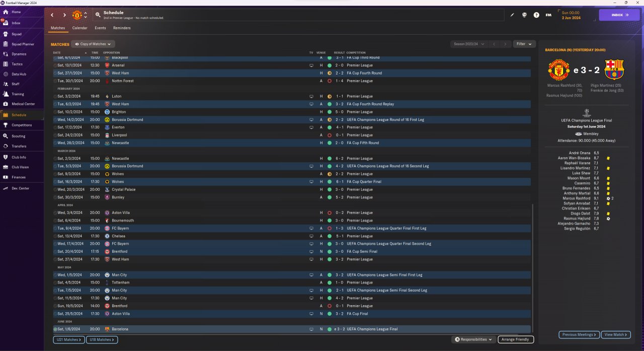The height and width of the screenshot is (351, 644).
Task: Open Club Vision in the sidebar
Action: [x=20, y=167]
